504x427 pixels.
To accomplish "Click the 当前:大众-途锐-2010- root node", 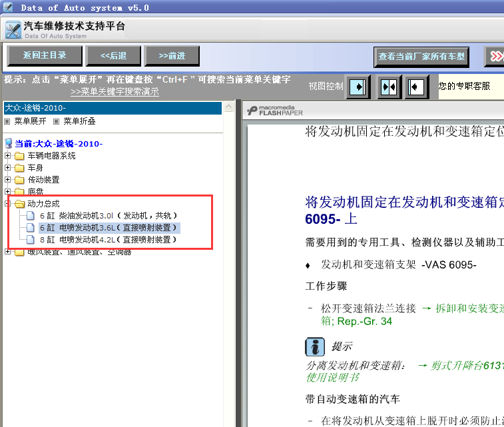I will click(59, 144).
